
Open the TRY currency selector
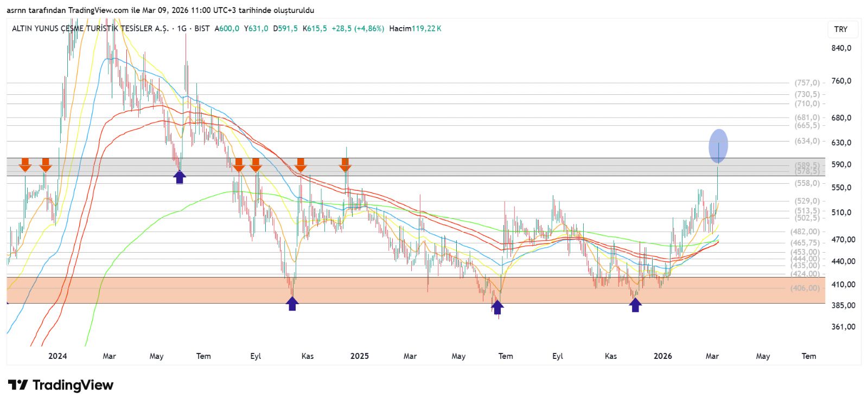tap(840, 29)
